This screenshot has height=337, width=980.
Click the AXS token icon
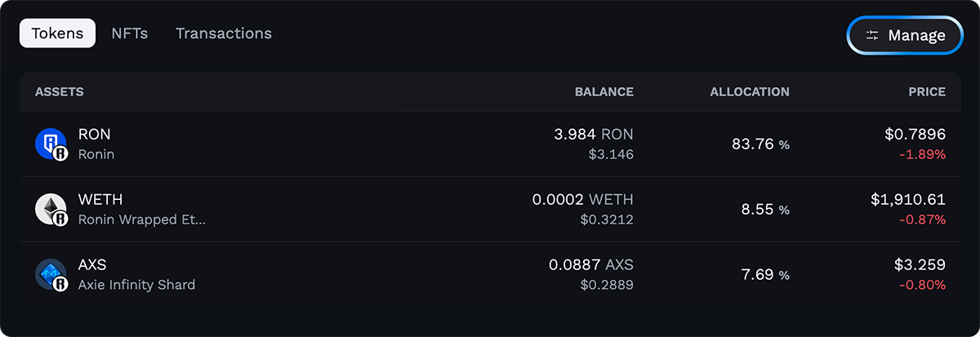(x=50, y=274)
